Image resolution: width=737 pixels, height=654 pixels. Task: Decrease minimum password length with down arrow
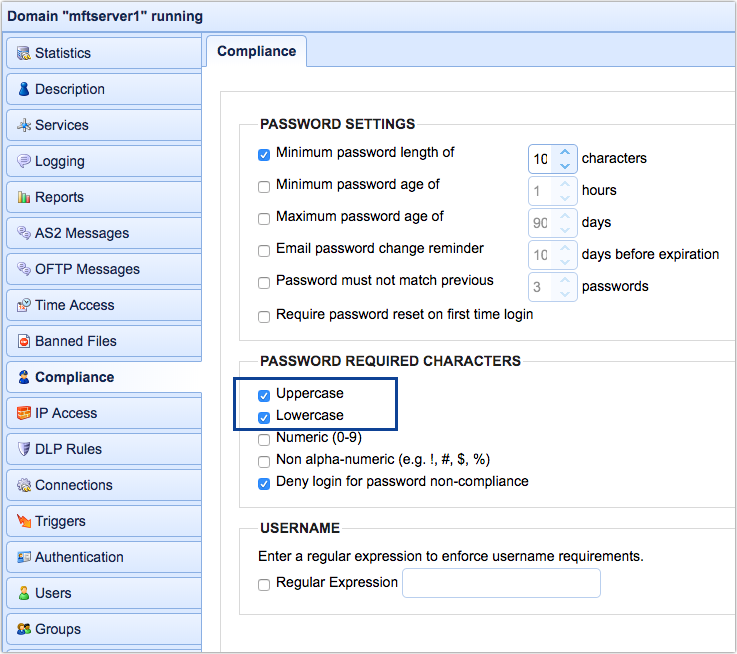(x=565, y=165)
